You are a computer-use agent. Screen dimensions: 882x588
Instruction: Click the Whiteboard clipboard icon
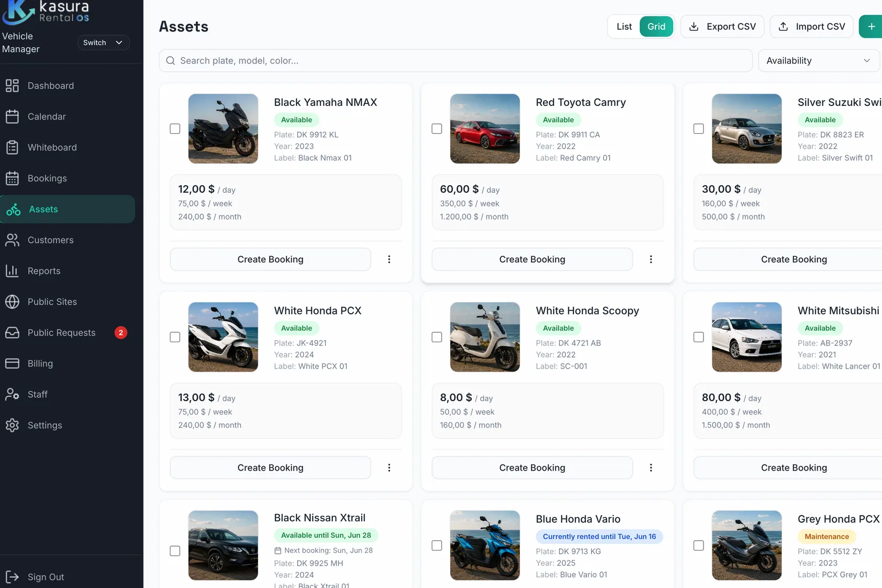point(12,147)
